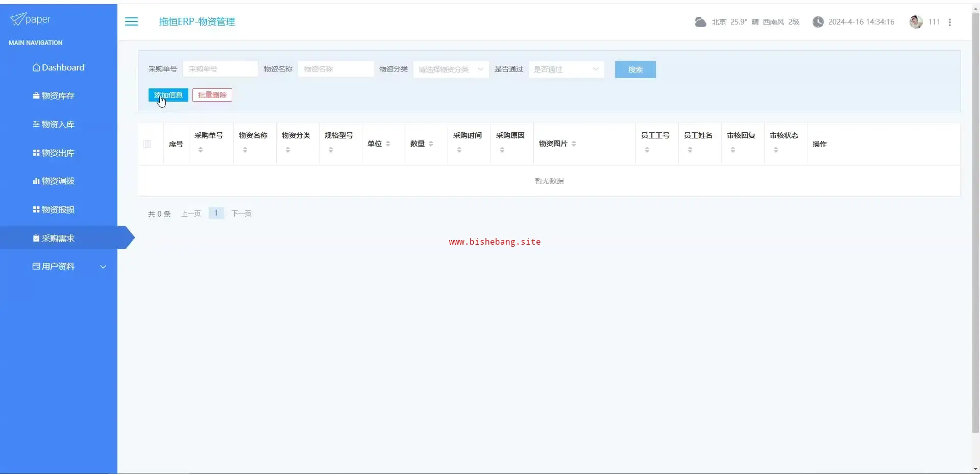Click the sort arrows for 审核状态 column
This screenshot has height=474, width=980.
(776, 150)
